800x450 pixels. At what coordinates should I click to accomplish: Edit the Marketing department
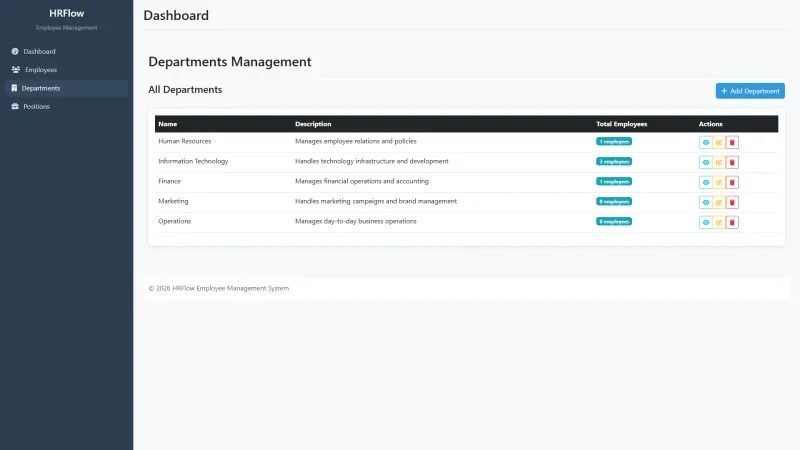(719, 202)
